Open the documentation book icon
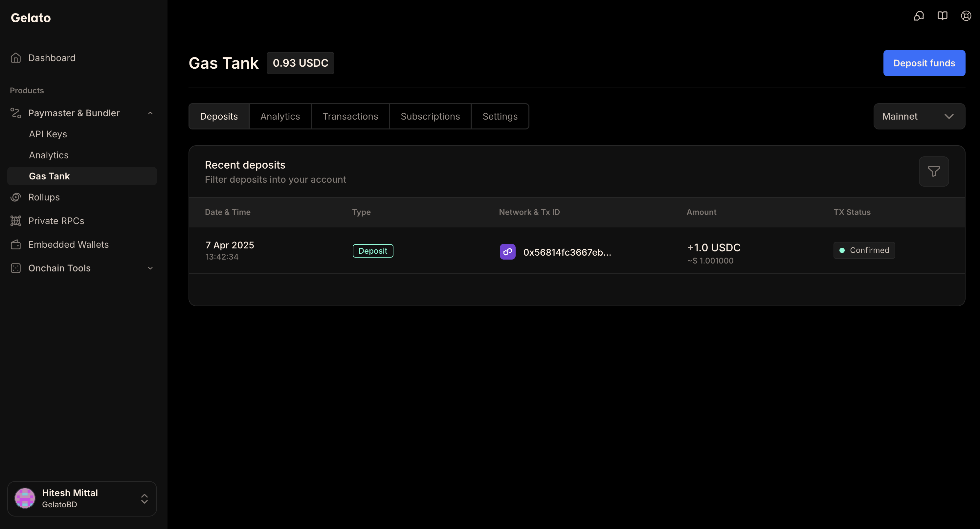 pos(942,16)
